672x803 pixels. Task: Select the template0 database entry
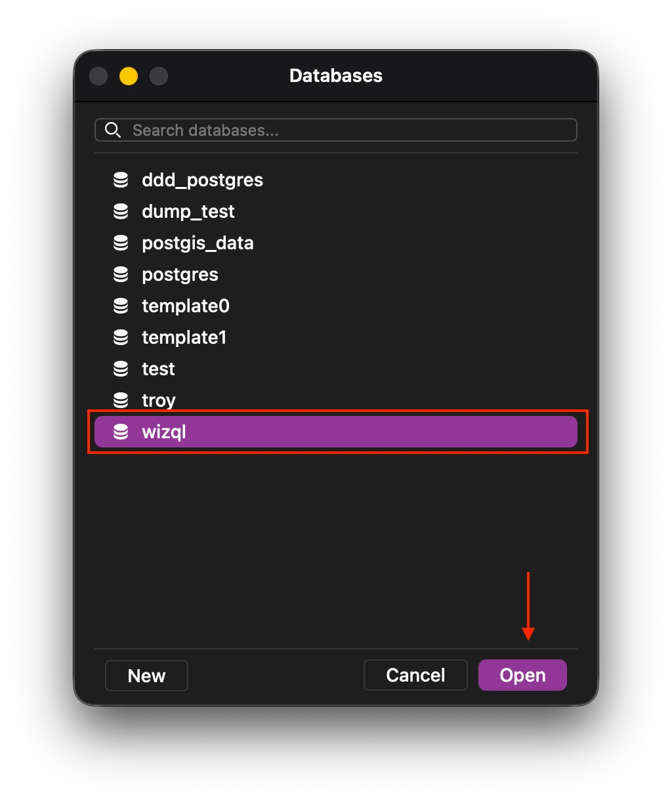[x=185, y=305]
